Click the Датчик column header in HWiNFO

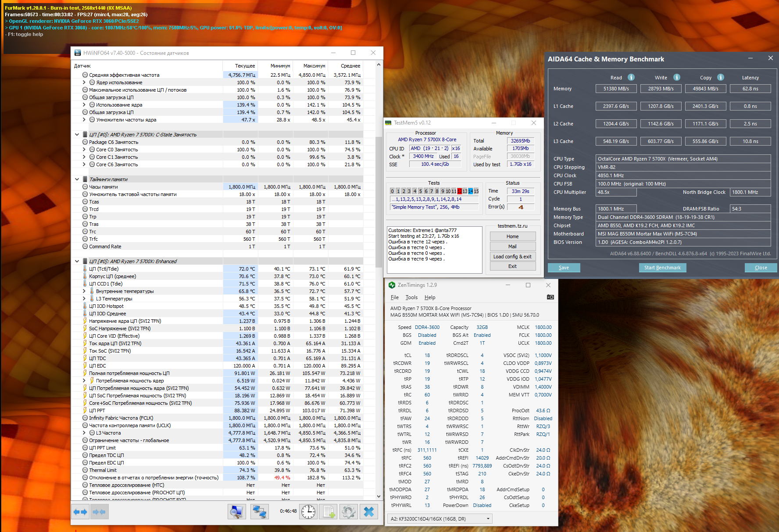[x=147, y=66]
